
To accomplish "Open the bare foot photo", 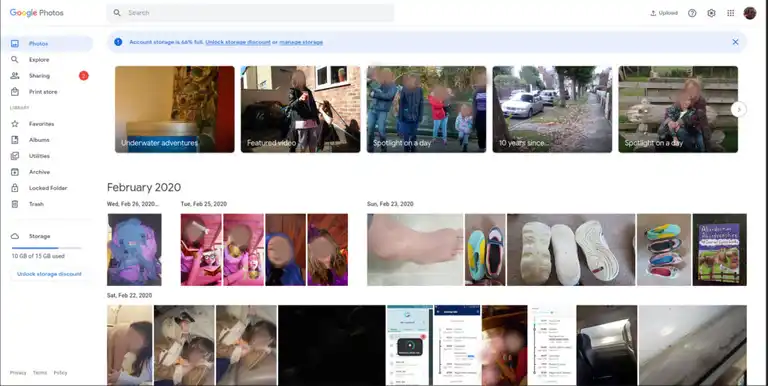I will (x=415, y=249).
